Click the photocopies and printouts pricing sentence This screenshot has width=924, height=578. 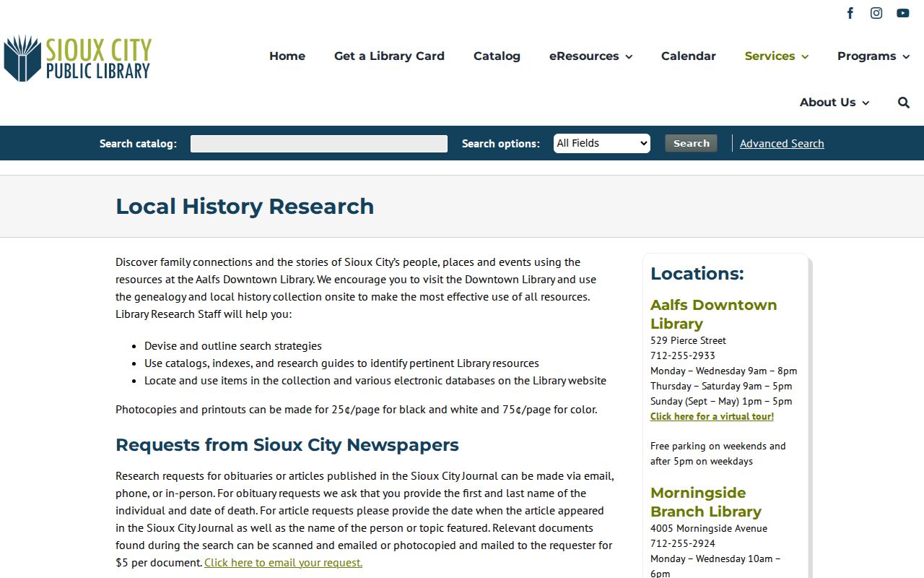pyautogui.click(x=357, y=409)
